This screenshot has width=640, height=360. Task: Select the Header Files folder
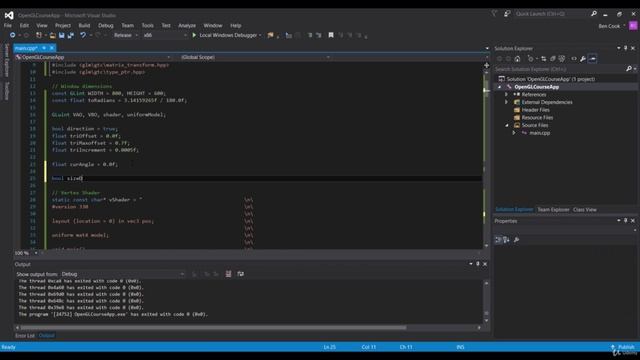[535, 110]
